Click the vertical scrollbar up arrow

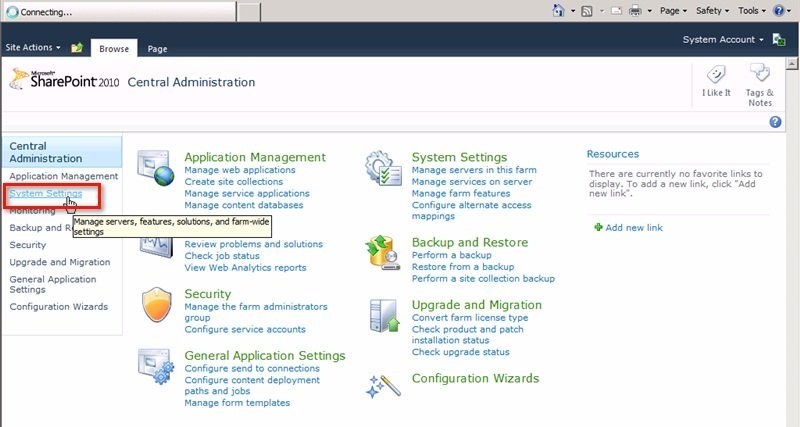(x=792, y=64)
